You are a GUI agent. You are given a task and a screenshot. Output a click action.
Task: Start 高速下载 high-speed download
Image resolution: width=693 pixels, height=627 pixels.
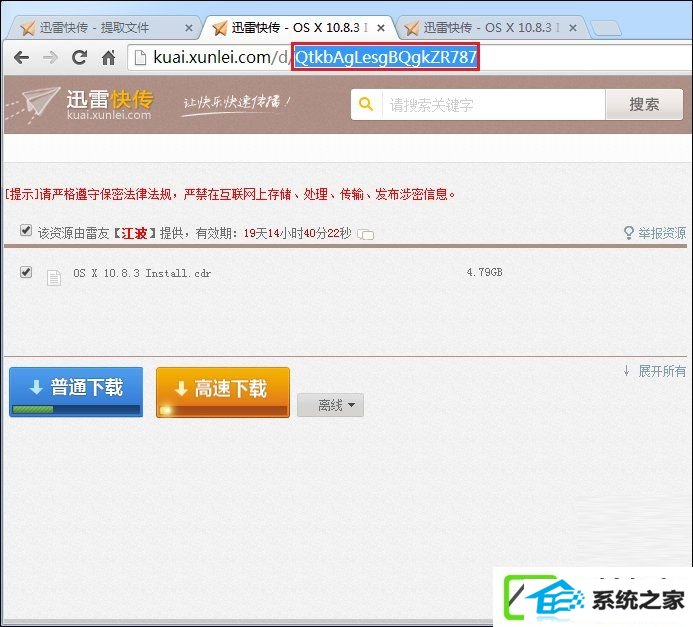point(223,392)
